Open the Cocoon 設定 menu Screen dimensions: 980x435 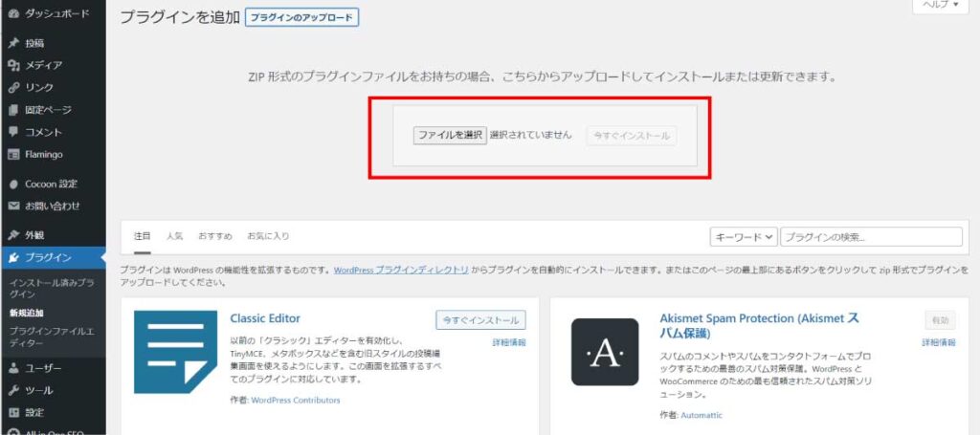[52, 185]
